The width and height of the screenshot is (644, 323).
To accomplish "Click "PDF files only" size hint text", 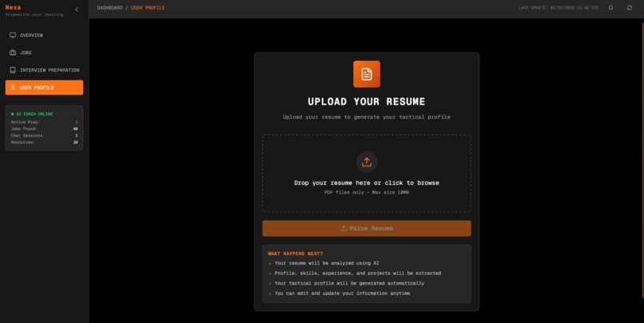I will 367,193.
